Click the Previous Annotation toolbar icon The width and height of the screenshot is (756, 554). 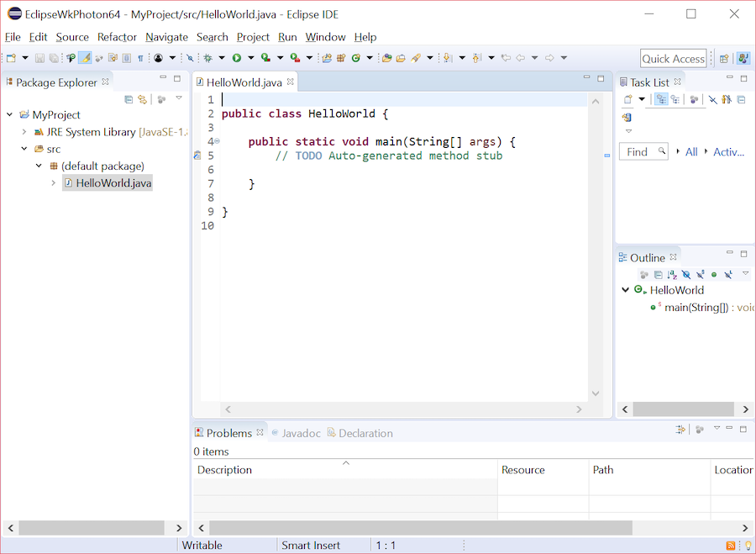point(476,58)
